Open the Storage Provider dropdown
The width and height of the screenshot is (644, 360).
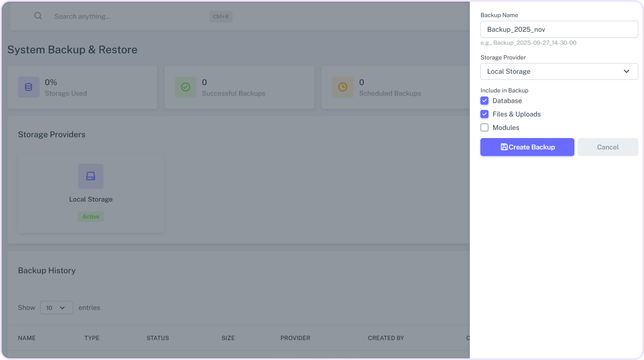point(559,72)
